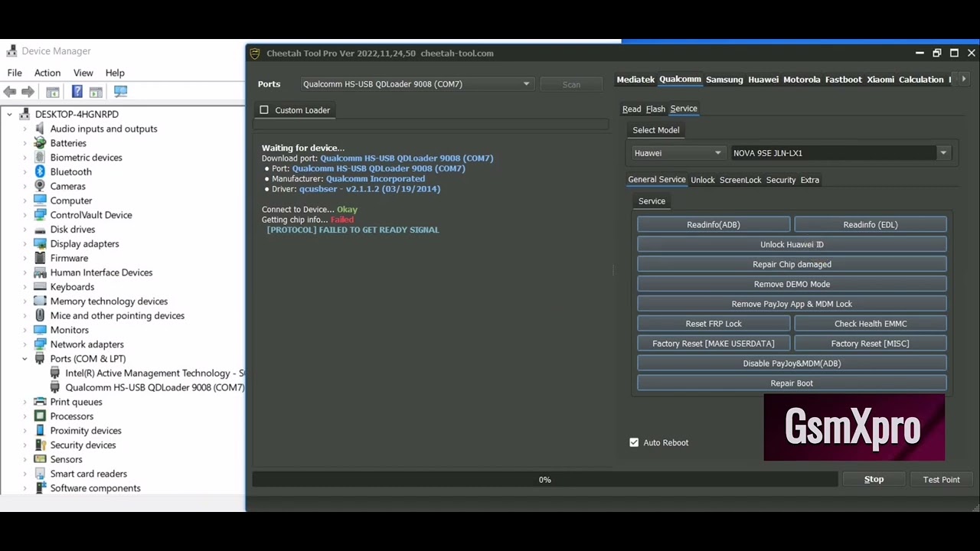The width and height of the screenshot is (980, 551).
Task: Click the Batteries category icon
Action: click(x=40, y=143)
